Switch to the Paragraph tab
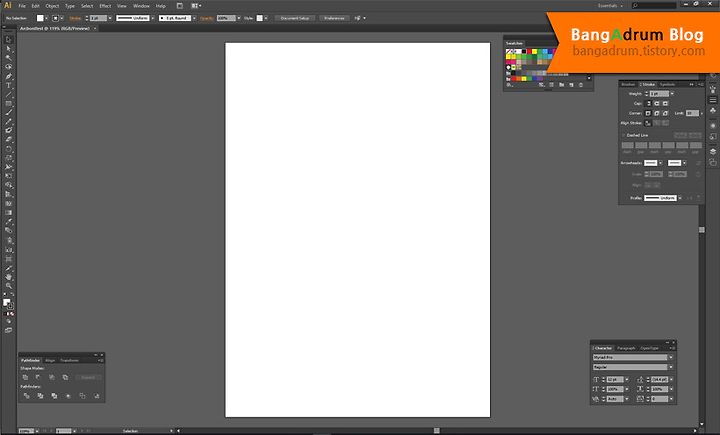 [x=626, y=348]
